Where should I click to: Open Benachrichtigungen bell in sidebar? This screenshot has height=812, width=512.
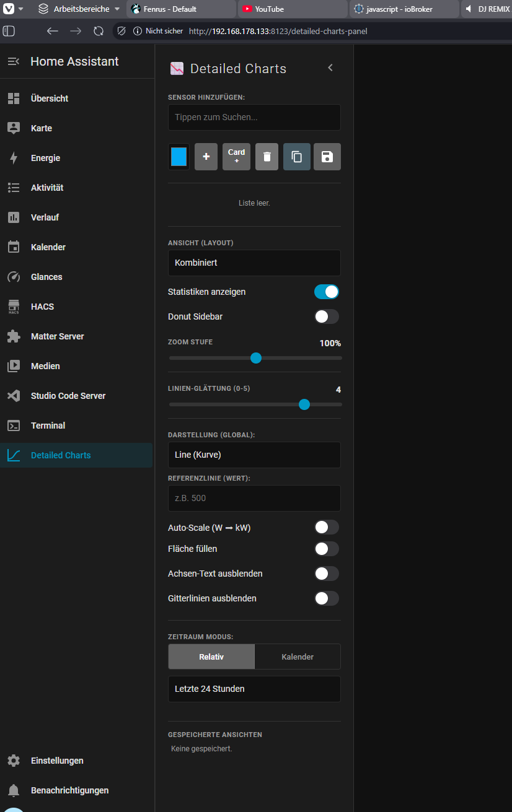69,790
